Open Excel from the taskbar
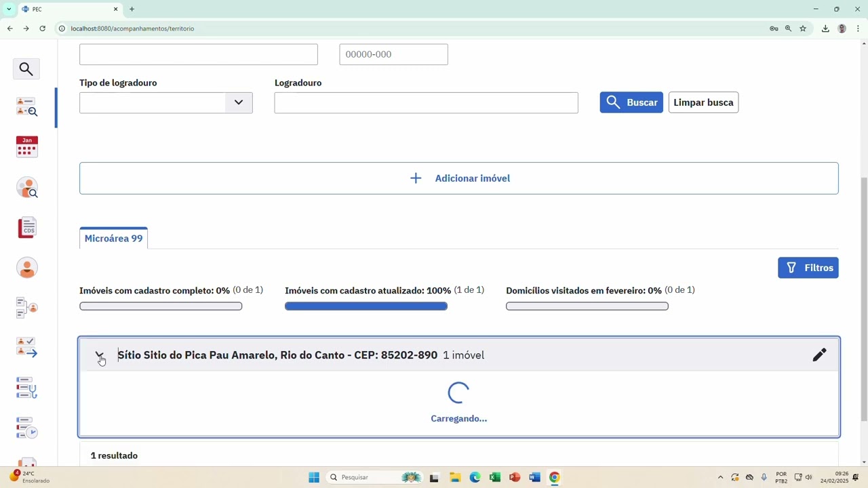 coord(494,477)
